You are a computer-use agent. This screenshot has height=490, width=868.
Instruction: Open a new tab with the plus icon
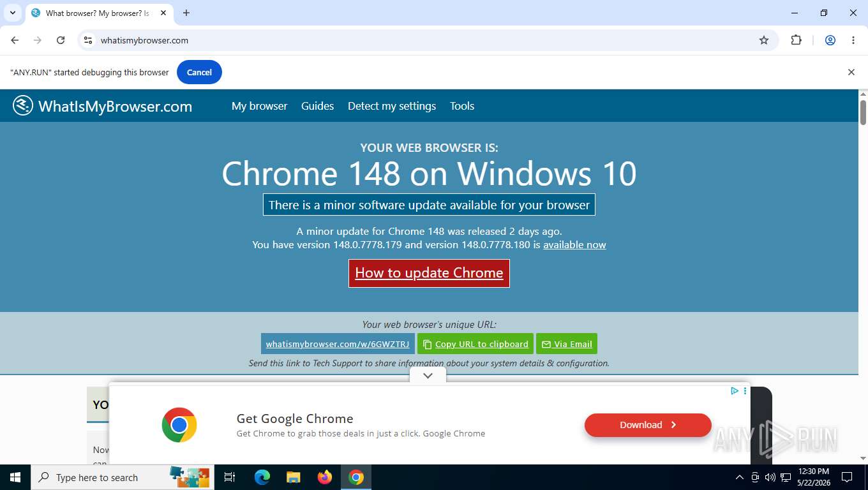[186, 13]
